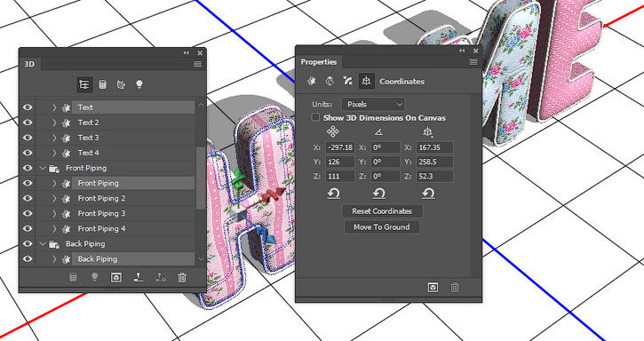Image resolution: width=644 pixels, height=341 pixels.
Task: Hide the Text 2 mesh
Action: tap(28, 123)
